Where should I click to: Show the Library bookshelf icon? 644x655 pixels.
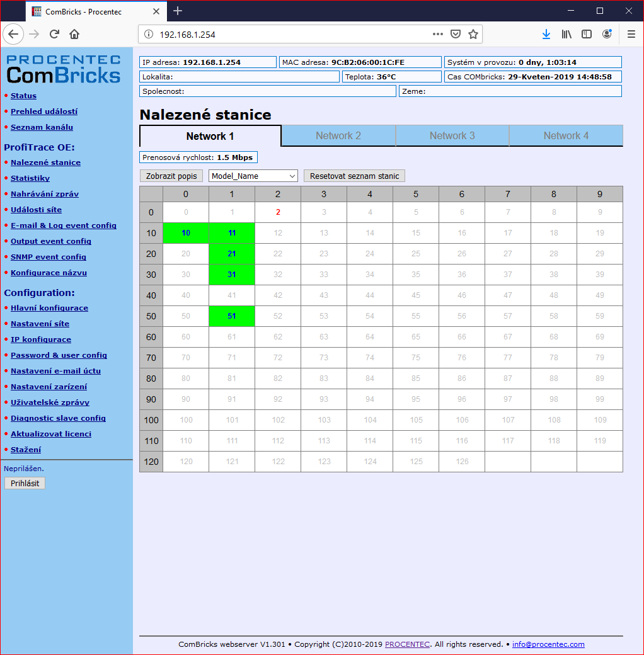[566, 34]
